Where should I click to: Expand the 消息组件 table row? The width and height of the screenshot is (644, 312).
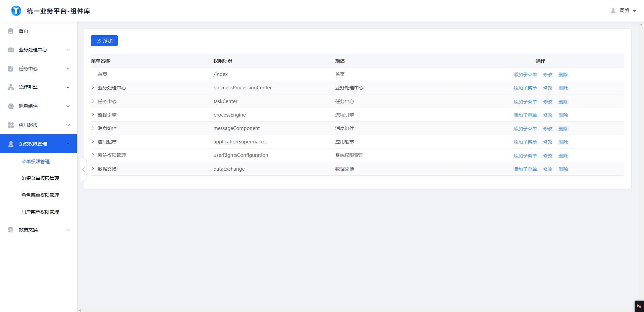[x=93, y=128]
